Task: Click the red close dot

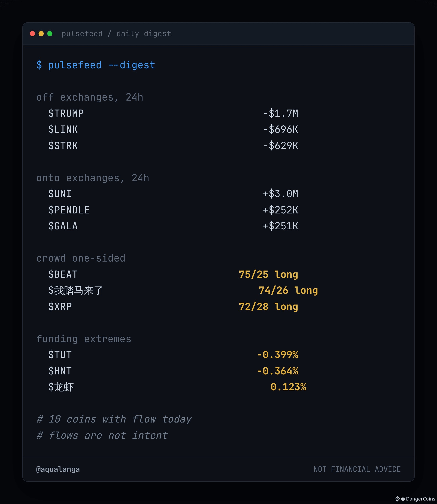Action: pos(32,34)
